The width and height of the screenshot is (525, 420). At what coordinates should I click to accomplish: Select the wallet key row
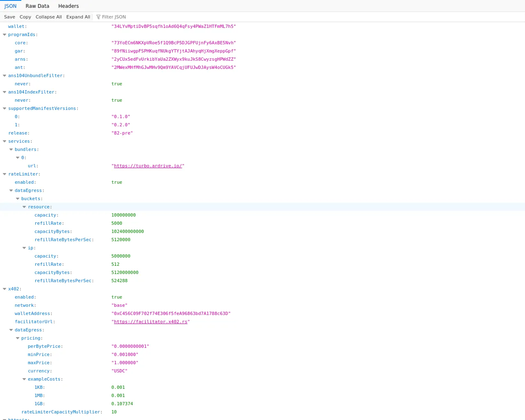click(262, 26)
